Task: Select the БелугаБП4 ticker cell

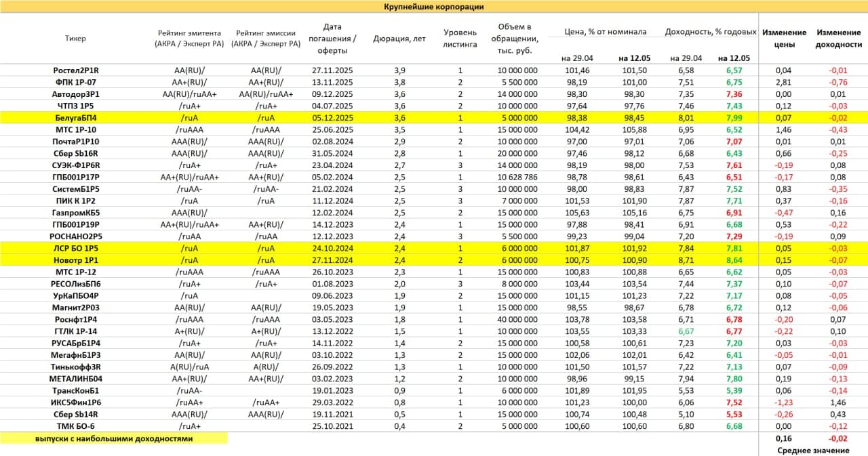Action: [76, 117]
